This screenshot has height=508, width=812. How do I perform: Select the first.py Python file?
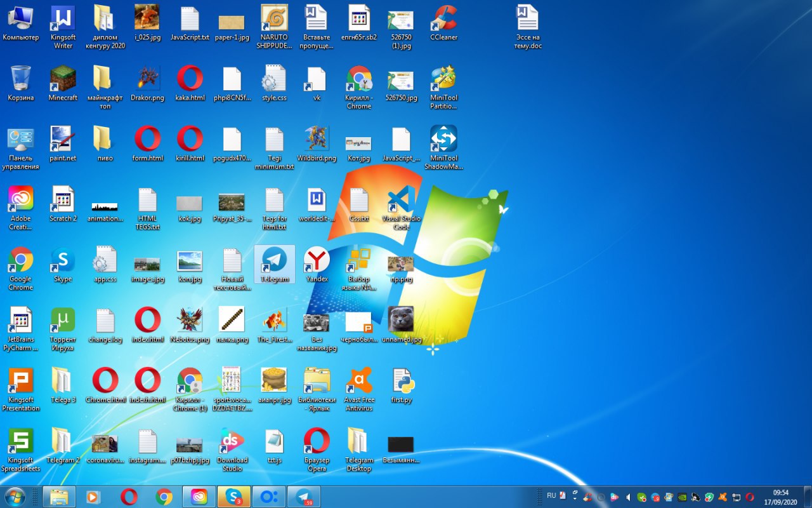pos(401,385)
